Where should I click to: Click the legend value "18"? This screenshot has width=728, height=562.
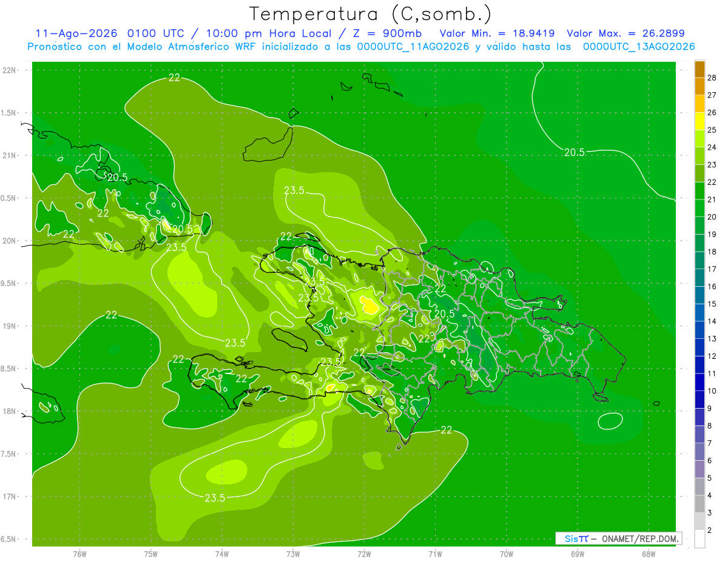(x=713, y=252)
